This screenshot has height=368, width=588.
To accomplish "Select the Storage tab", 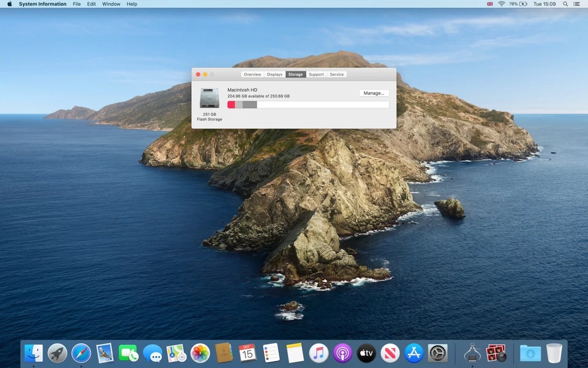I will click(x=295, y=74).
